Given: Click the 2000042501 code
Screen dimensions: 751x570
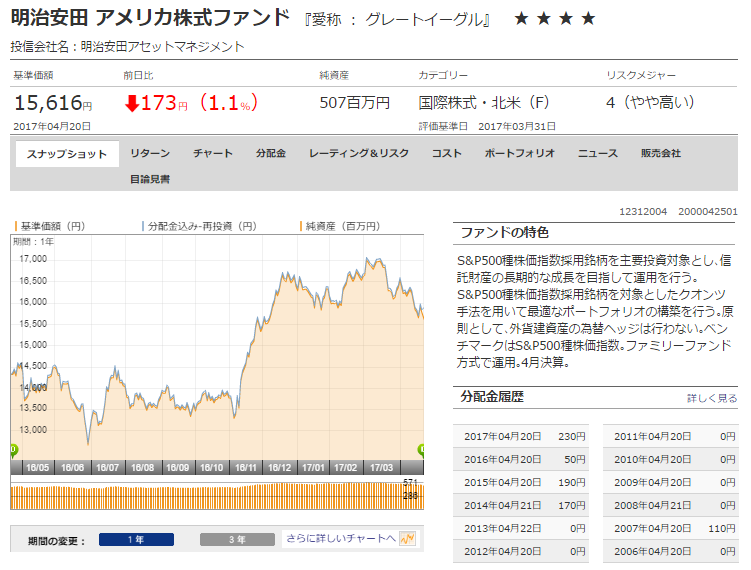Looking at the screenshot, I should 708,212.
